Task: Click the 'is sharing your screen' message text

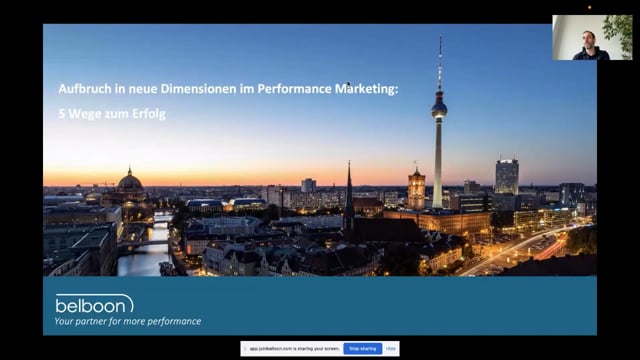Action: click(x=294, y=349)
